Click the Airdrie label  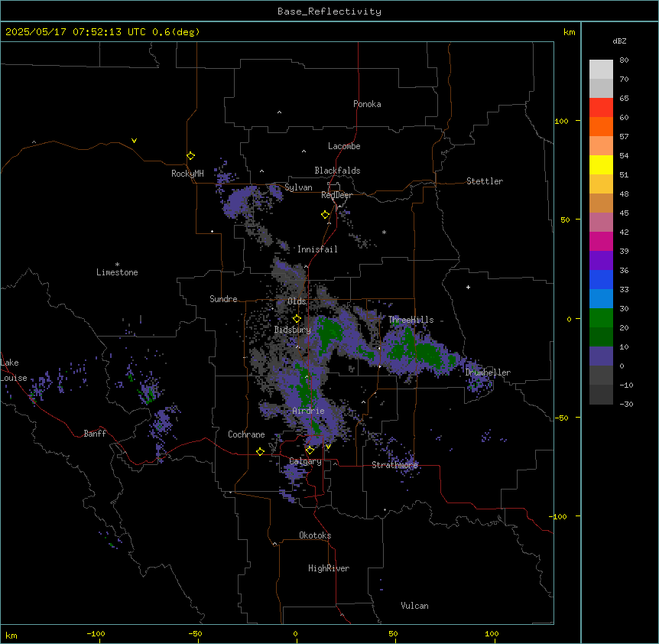point(308,411)
